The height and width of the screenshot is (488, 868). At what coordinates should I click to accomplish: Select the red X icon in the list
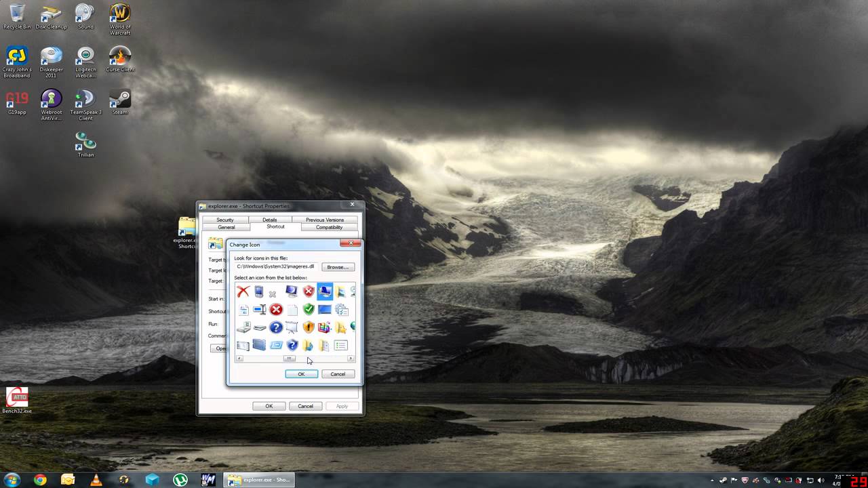point(243,291)
